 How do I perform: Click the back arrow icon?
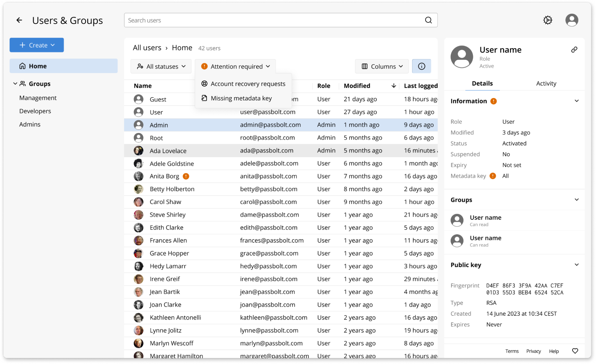coord(19,20)
